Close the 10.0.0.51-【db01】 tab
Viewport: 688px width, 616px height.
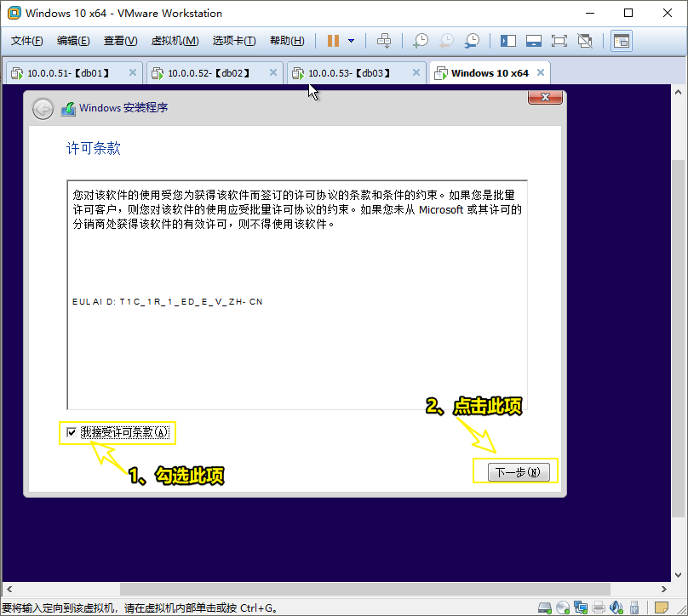(133, 72)
